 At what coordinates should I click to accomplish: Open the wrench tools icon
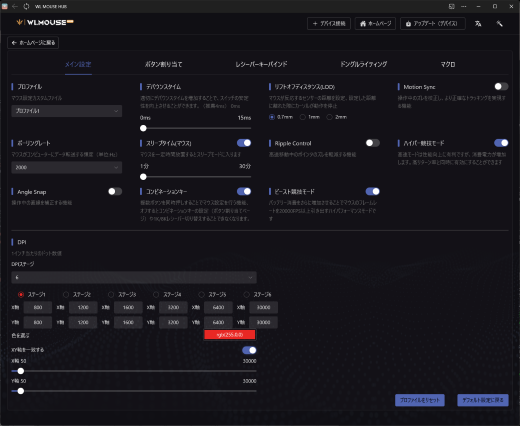point(499,24)
